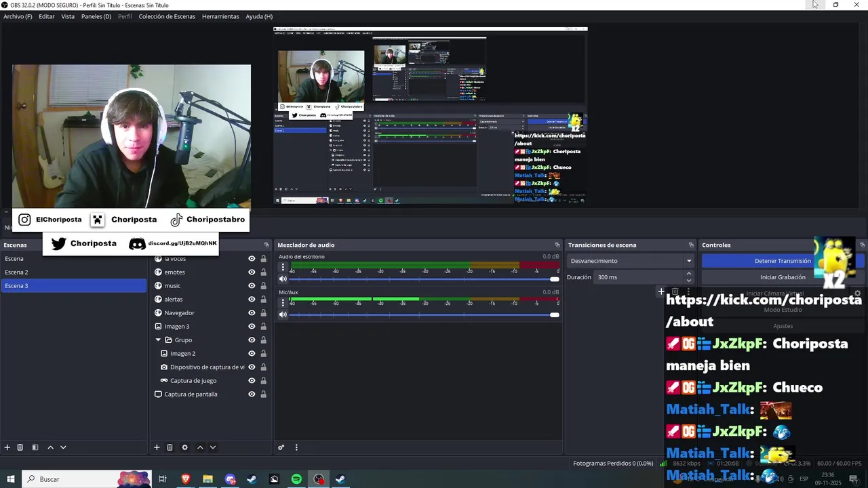Mute the Audio del escritorio speaker icon

click(283, 279)
